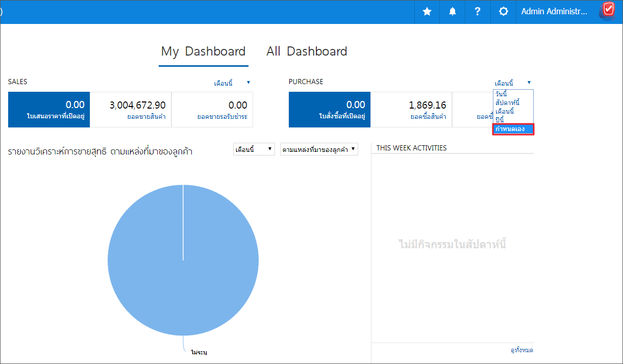This screenshot has height=364, width=623.
Task: Open the gear settings icon
Action: coord(504,12)
